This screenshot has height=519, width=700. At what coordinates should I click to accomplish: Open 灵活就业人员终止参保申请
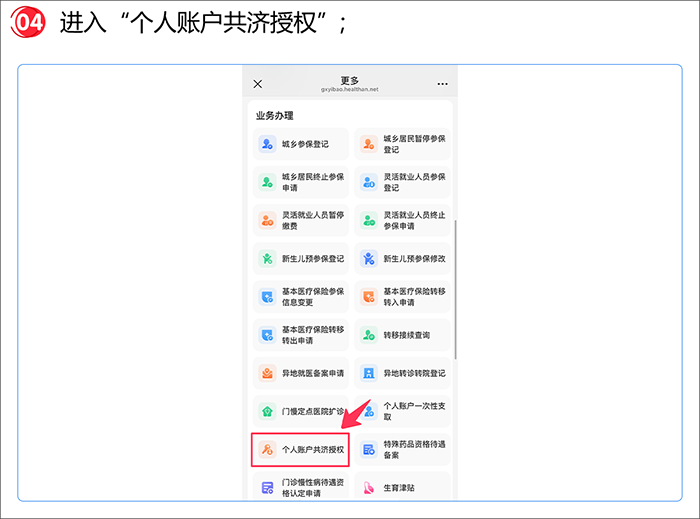(x=402, y=220)
